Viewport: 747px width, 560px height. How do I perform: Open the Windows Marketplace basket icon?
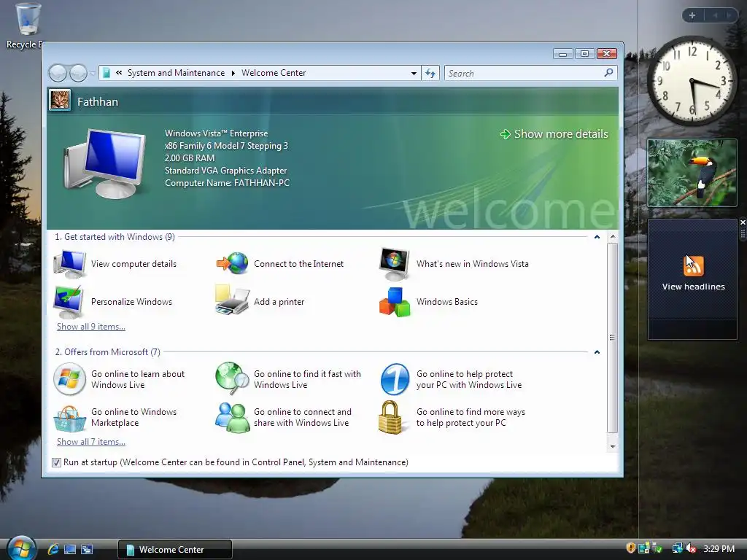pyautogui.click(x=69, y=418)
